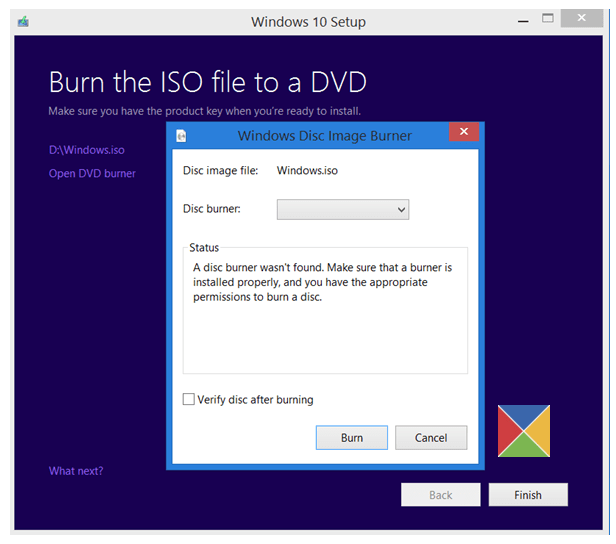The image size is (616, 544).
Task: Click the Burn the ISO file to a DVD heading
Action: click(207, 82)
